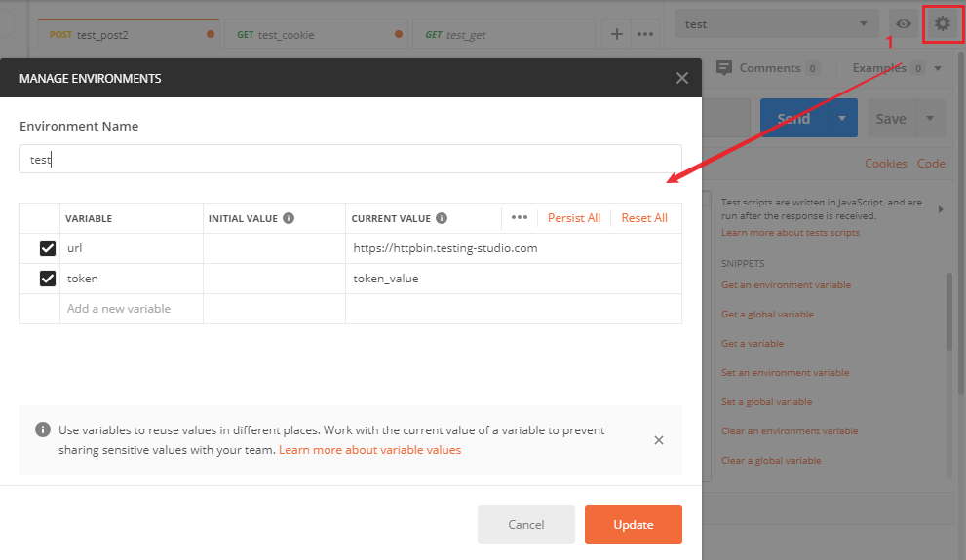Click the token variable name cell
The height and width of the screenshot is (560, 966).
132,279
